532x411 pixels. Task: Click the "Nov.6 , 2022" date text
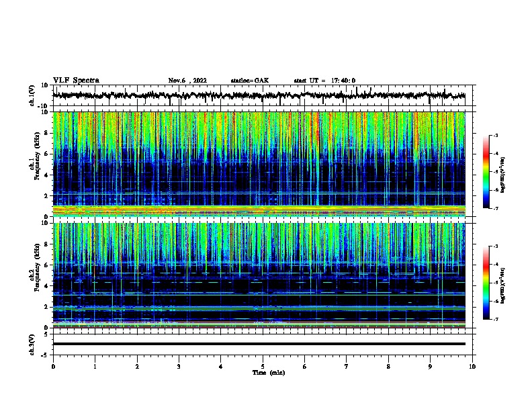[187, 81]
